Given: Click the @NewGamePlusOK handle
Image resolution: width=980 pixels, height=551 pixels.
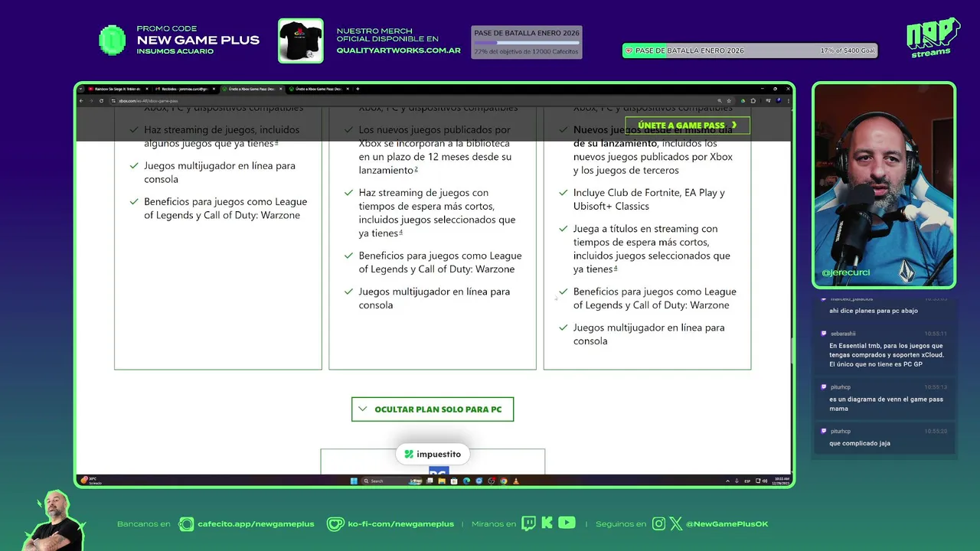Looking at the screenshot, I should click(x=727, y=524).
